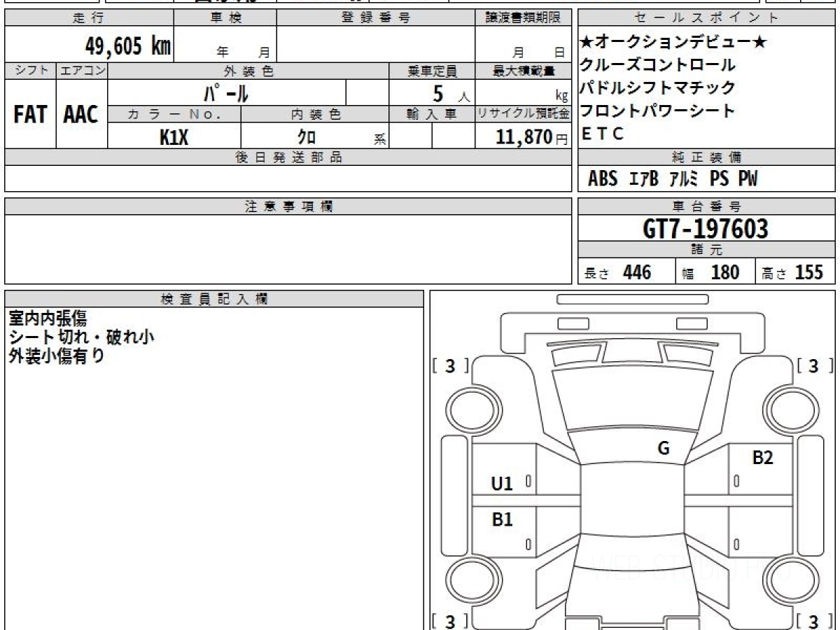Click the 輸入車 header cell
The width and height of the screenshot is (840, 630).
coord(432,115)
